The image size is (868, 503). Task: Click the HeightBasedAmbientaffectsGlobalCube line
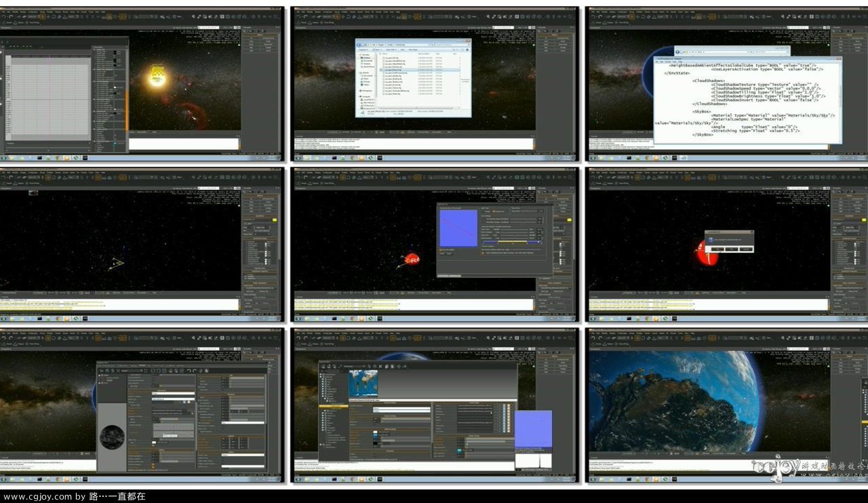coord(741,65)
